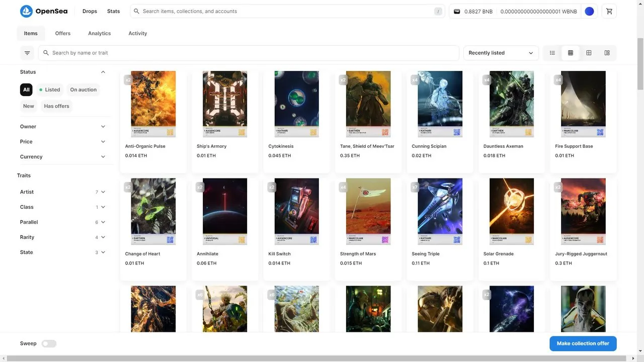Open the Dauntless Axeman card image
Image resolution: width=644 pixels, height=362 pixels.
pyautogui.click(x=512, y=104)
